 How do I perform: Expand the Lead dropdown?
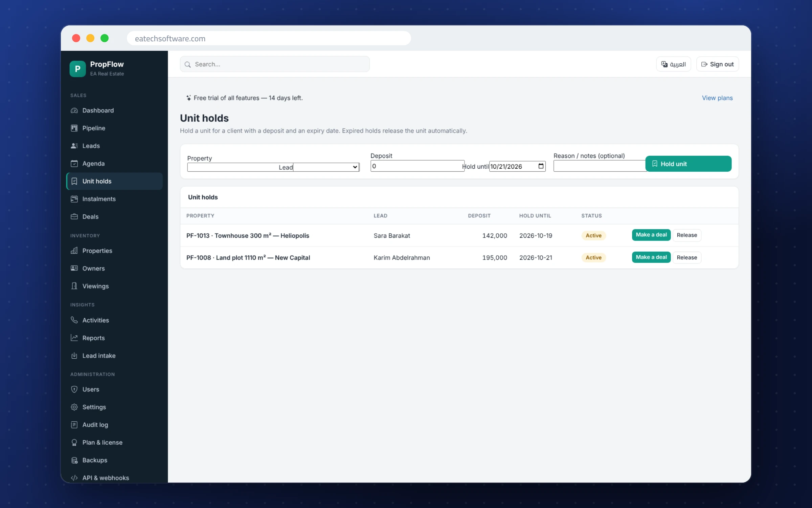[x=326, y=167]
